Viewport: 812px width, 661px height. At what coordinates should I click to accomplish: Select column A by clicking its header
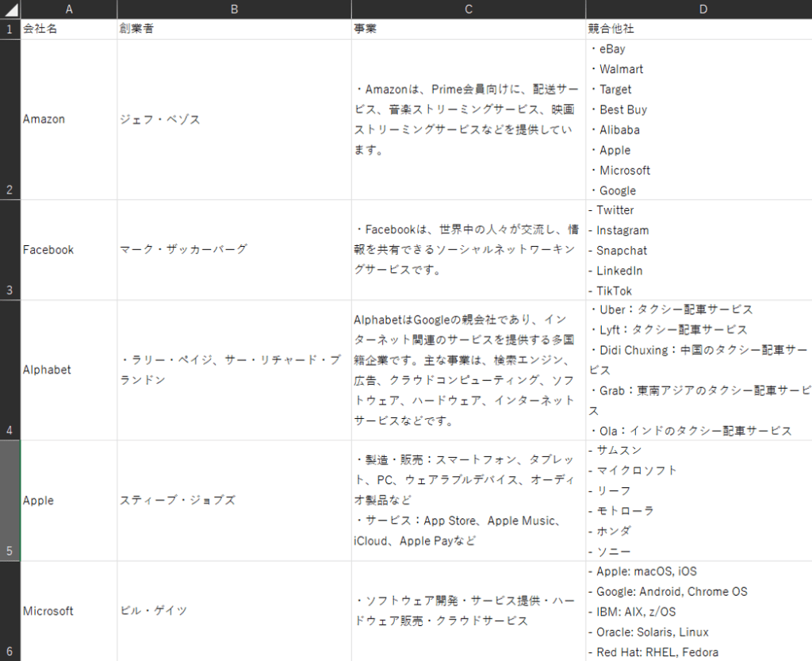coord(69,9)
